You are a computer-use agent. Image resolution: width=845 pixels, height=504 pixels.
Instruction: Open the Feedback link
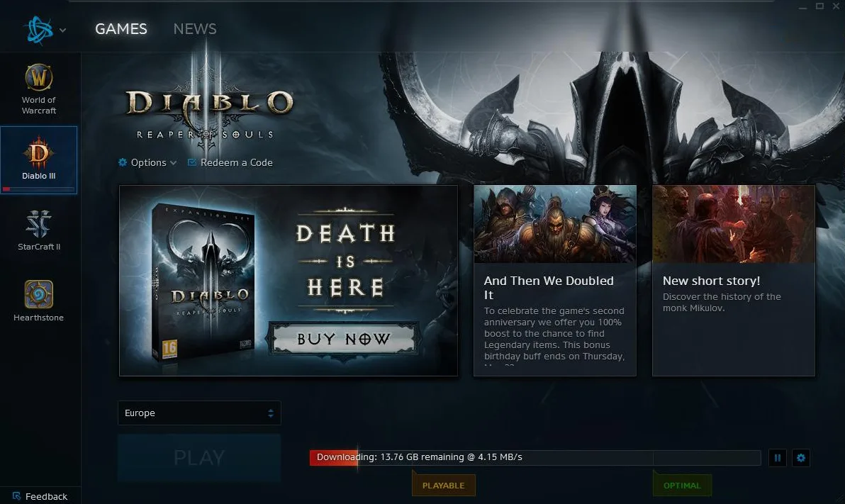click(40, 496)
